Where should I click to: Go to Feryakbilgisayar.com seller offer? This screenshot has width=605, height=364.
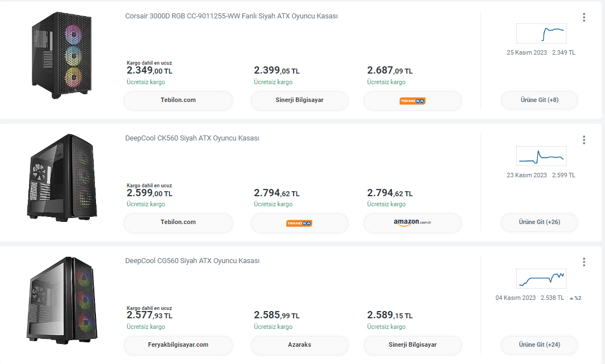tap(178, 345)
